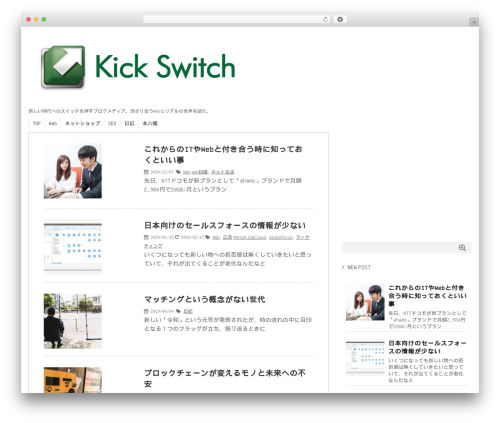Click the tag icon on マッチング post
This screenshot has width=500, height=423.
pyautogui.click(x=178, y=311)
